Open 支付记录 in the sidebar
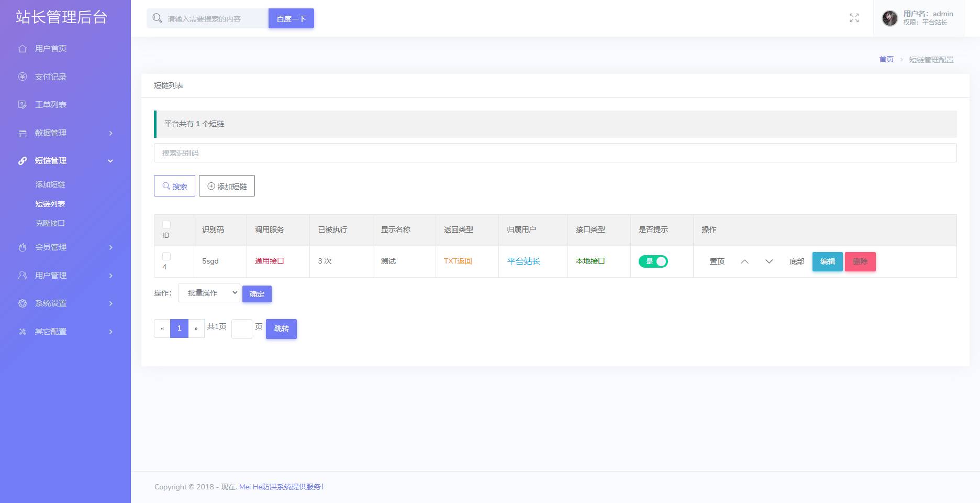This screenshot has width=980, height=503. (x=50, y=77)
